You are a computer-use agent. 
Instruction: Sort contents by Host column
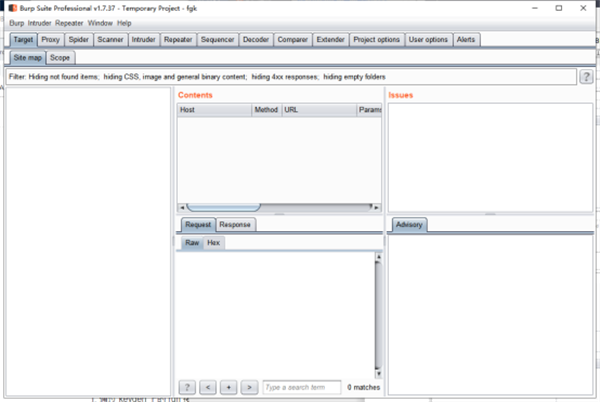[x=214, y=110]
